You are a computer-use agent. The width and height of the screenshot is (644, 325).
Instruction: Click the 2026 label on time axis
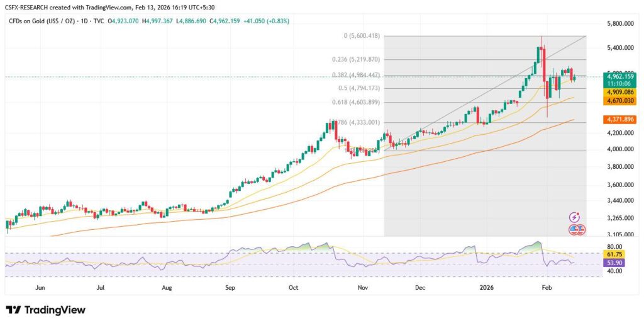(487, 287)
